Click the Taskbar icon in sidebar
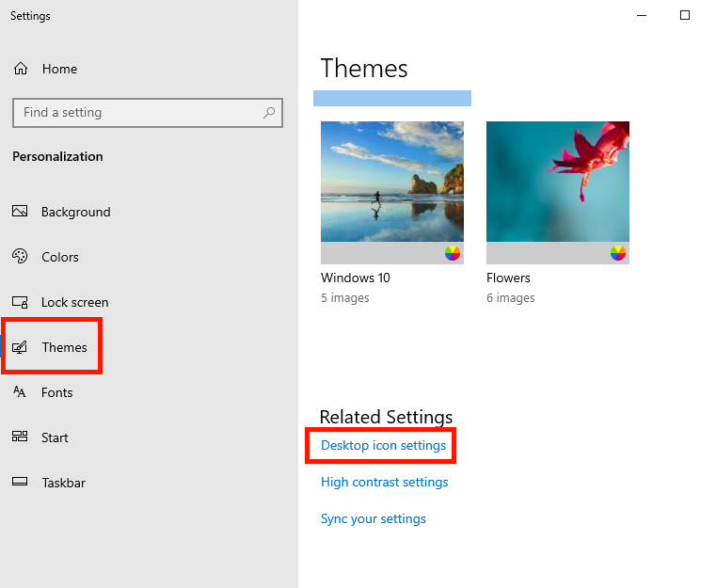This screenshot has height=588, width=716. pos(20,482)
